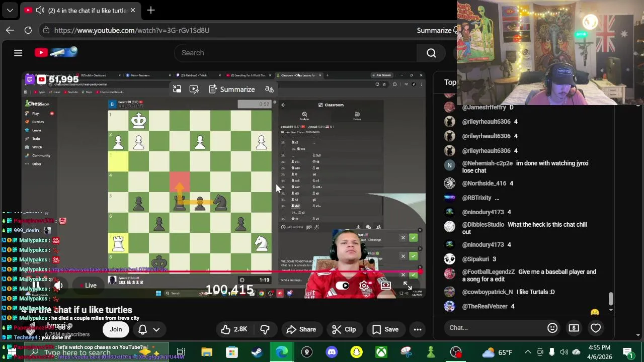
Task: Open the tab list dropdown arrow
Action: click(10, 10)
